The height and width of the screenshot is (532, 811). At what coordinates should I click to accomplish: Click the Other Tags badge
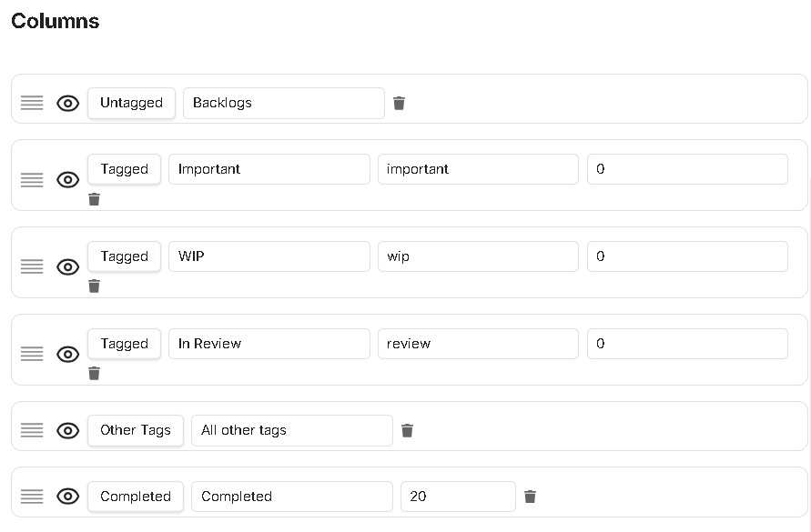(x=135, y=430)
